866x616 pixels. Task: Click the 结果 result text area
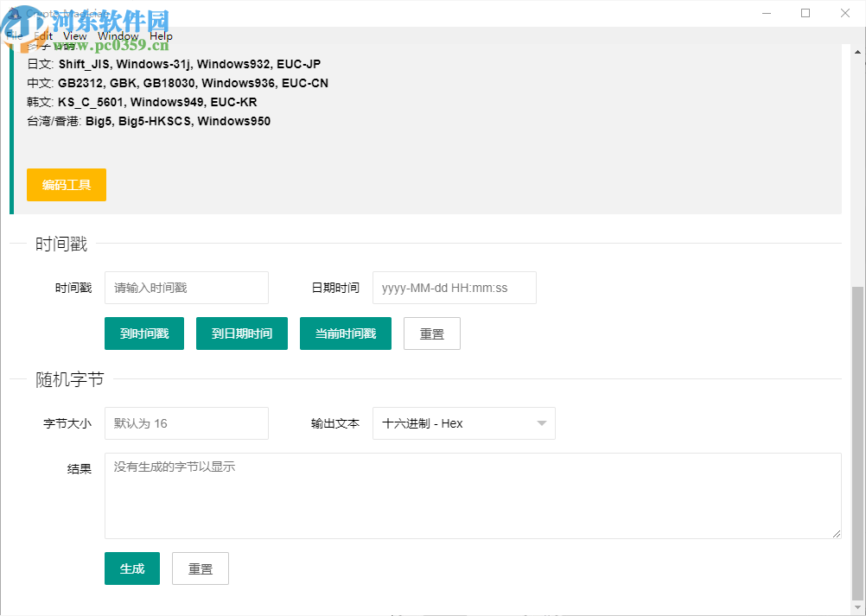click(473, 495)
